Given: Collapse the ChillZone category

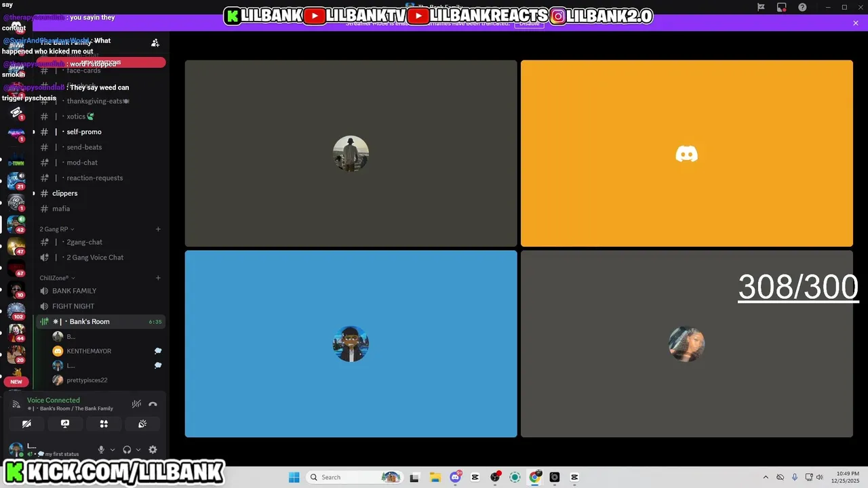Looking at the screenshot, I should coord(58,278).
